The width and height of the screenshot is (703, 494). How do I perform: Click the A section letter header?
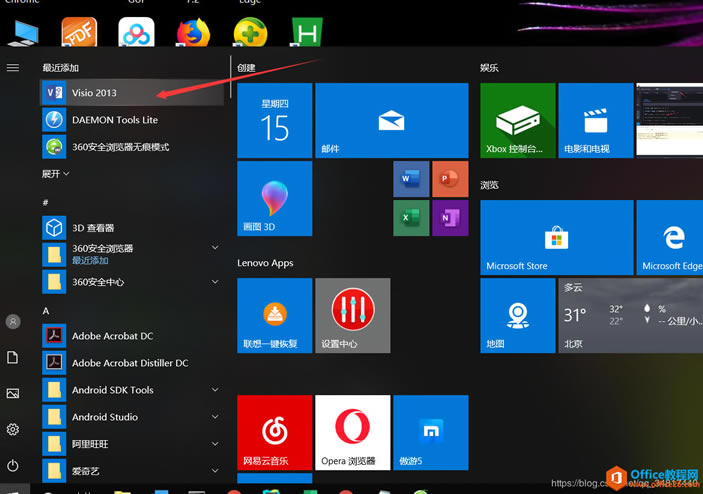(x=46, y=311)
